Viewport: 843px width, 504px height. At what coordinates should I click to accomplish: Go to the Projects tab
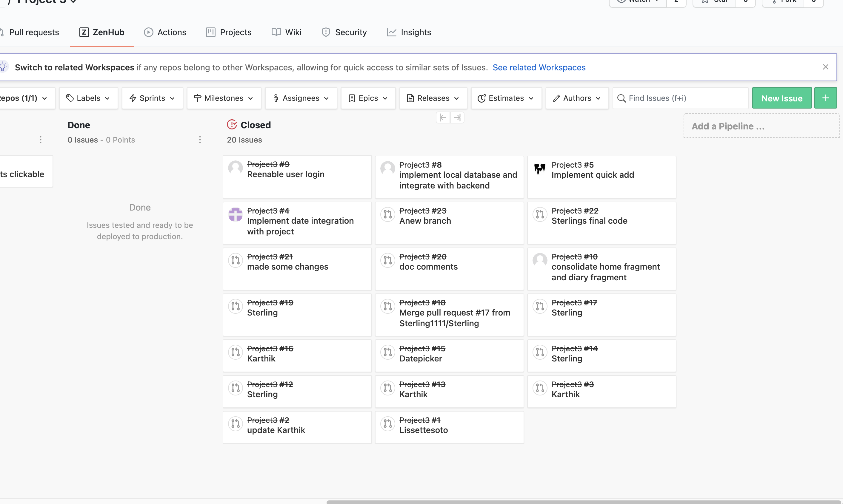pos(229,32)
